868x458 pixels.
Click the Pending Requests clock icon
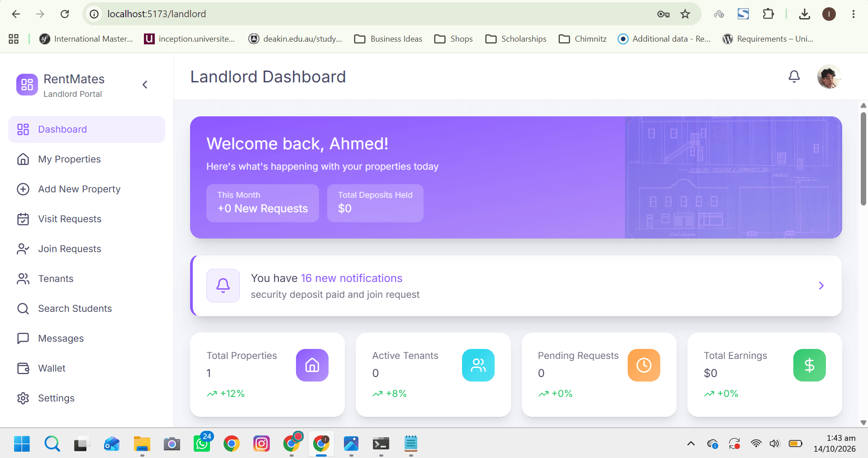(x=644, y=365)
